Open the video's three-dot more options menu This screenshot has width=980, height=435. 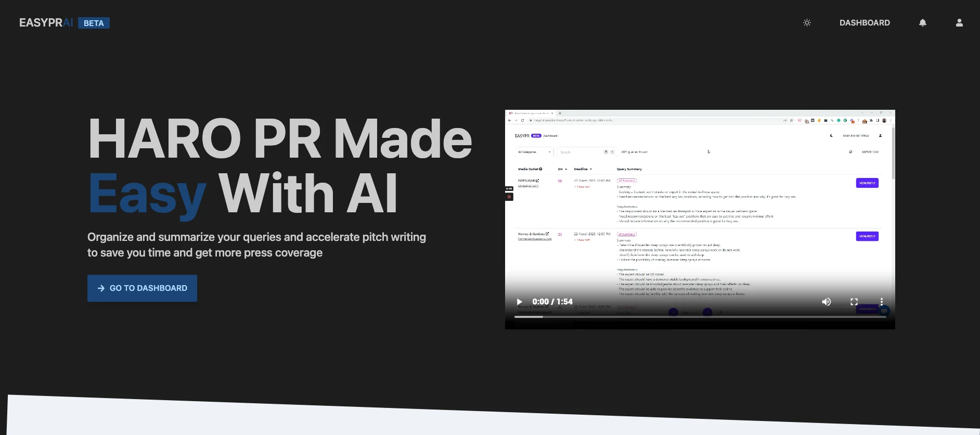click(881, 302)
